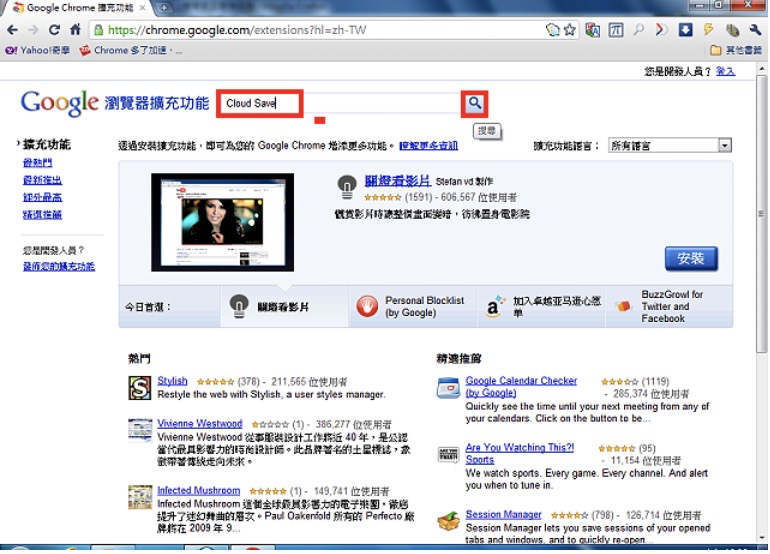Click the Stylish S icon
770x554 pixels.
[x=140, y=388]
